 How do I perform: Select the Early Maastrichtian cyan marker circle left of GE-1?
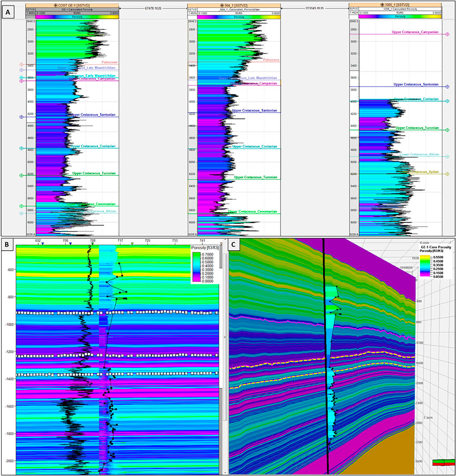(x=21, y=78)
